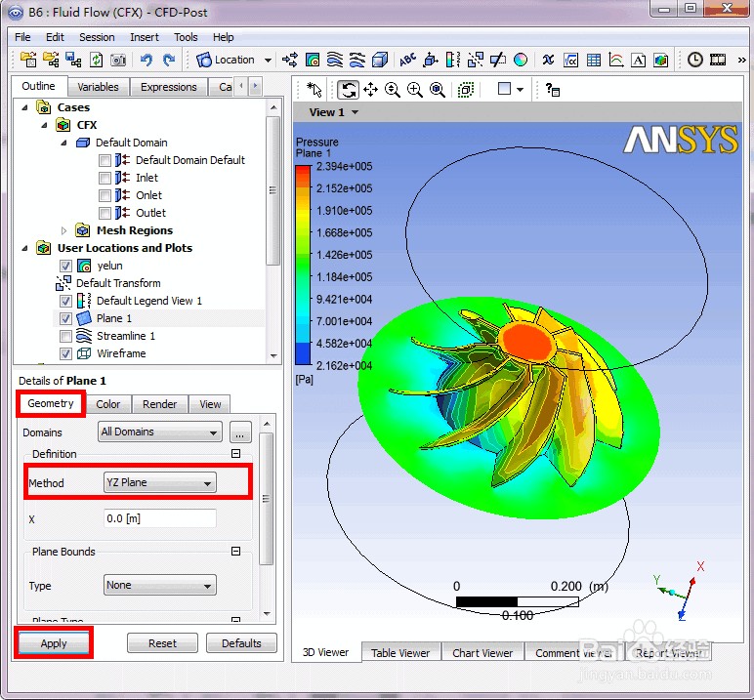Activate the Pan view tool
This screenshot has width=754, height=700.
tap(370, 90)
